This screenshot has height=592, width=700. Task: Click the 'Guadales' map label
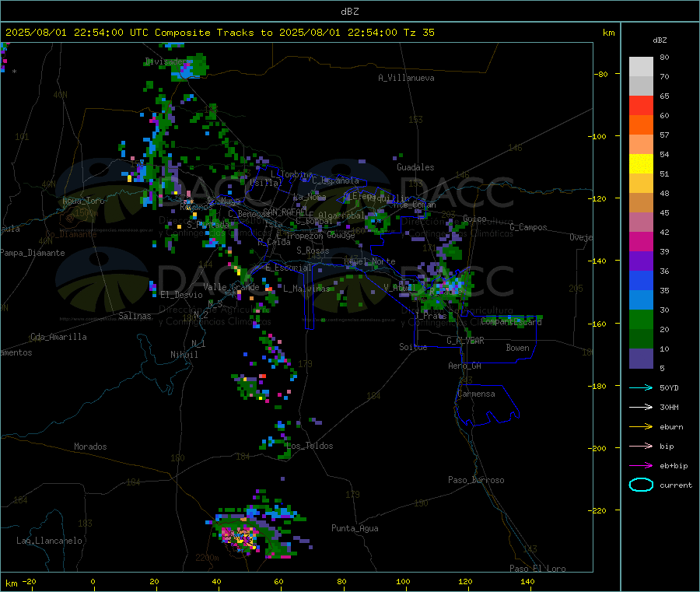point(415,167)
